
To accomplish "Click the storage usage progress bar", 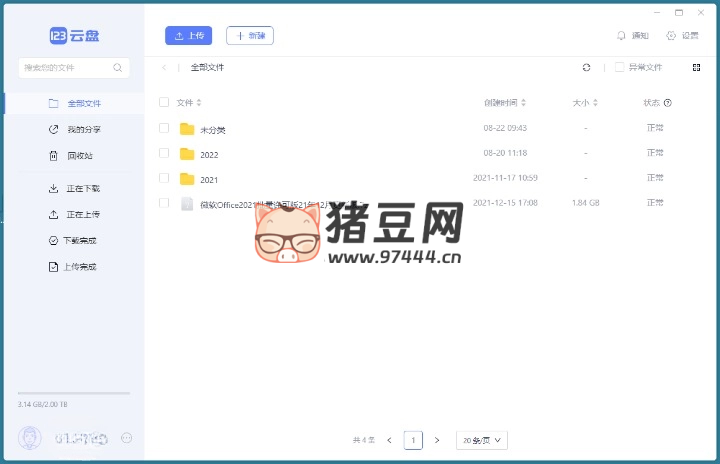I will (73, 393).
